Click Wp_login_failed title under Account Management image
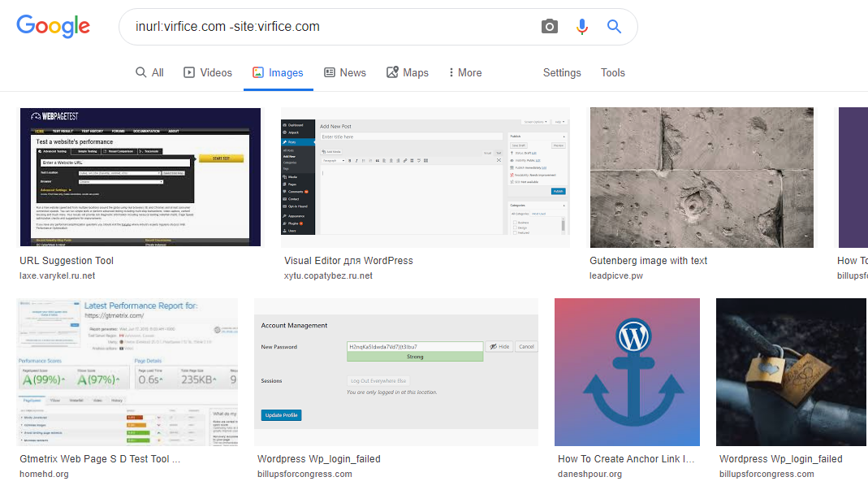 (319, 459)
